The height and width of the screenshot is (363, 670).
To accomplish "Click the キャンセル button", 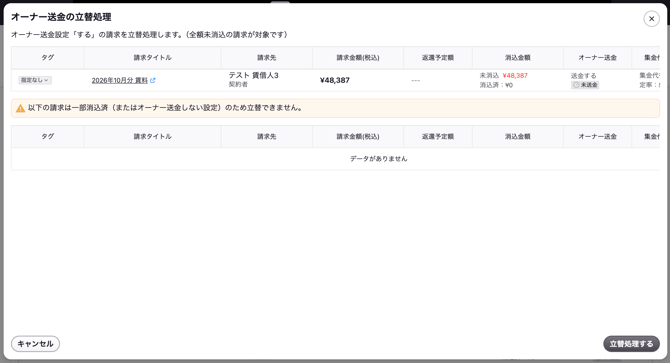I will [35, 344].
